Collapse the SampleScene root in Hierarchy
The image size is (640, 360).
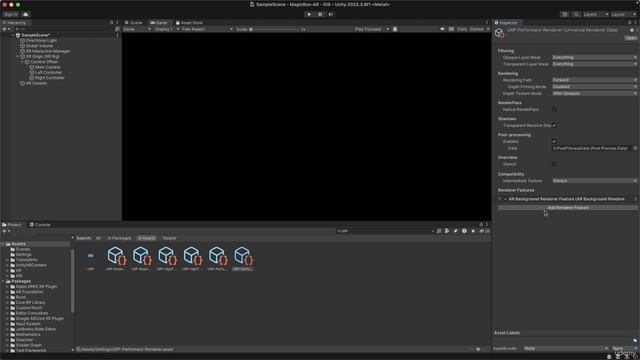(x=13, y=36)
